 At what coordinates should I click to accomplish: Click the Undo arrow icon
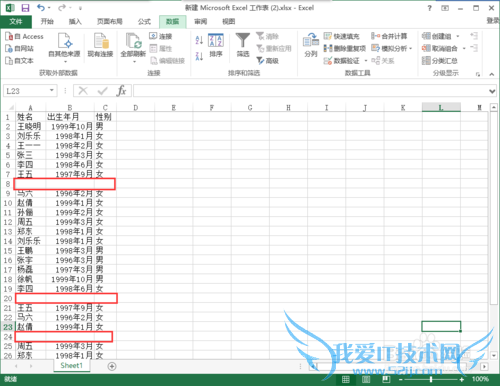pos(41,8)
